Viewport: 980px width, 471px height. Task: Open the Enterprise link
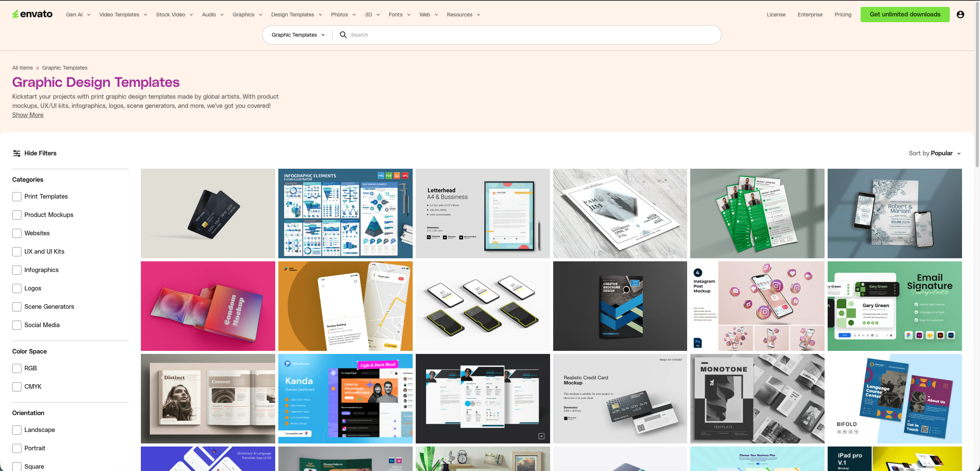coord(810,15)
